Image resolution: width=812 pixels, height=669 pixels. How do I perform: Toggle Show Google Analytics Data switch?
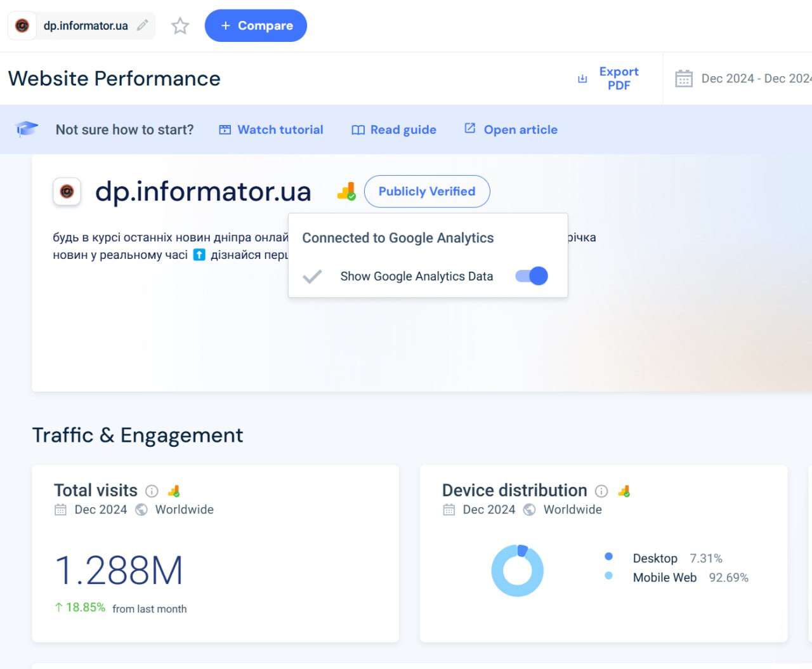pyautogui.click(x=532, y=276)
